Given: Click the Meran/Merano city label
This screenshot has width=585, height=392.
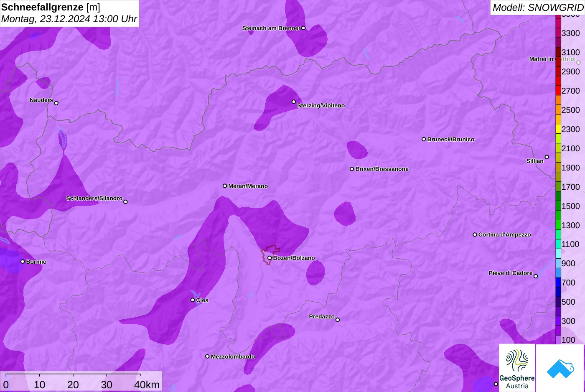Looking at the screenshot, I should click(x=248, y=186).
